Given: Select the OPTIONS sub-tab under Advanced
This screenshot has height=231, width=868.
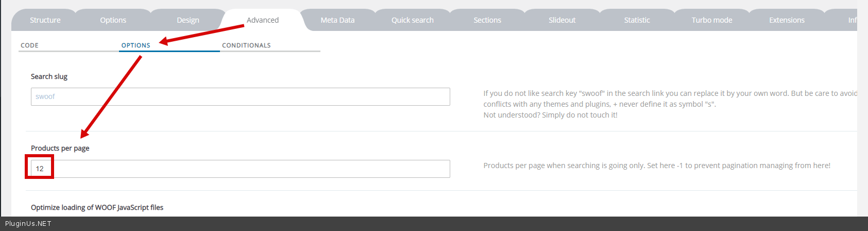Looking at the screenshot, I should pyautogui.click(x=135, y=45).
